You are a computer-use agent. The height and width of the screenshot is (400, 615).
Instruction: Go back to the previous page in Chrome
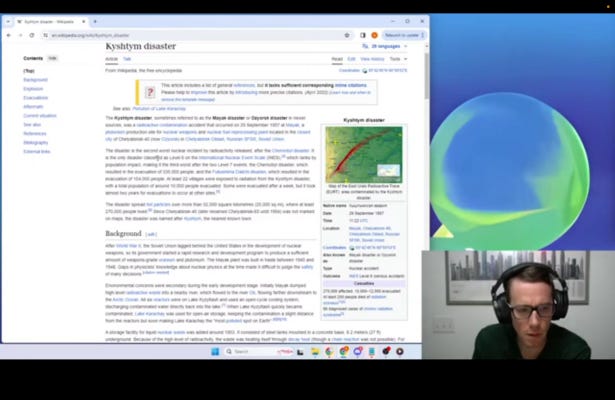[9, 35]
